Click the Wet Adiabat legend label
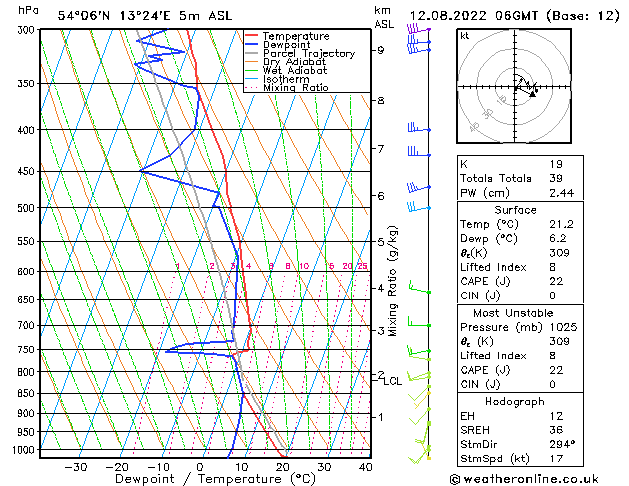Screen dimensions: 629x486 click(x=295, y=70)
